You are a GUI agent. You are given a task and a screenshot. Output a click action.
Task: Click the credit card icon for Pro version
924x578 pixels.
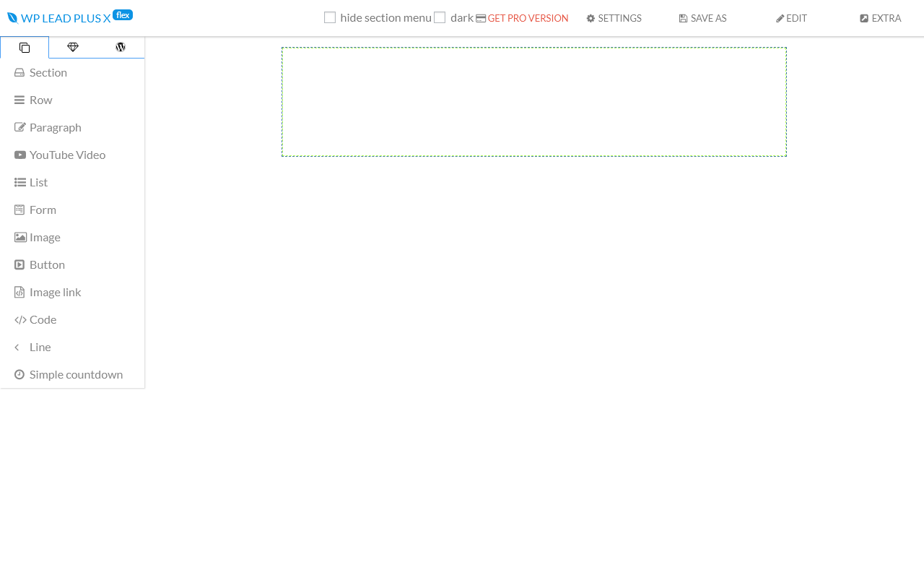[481, 19]
